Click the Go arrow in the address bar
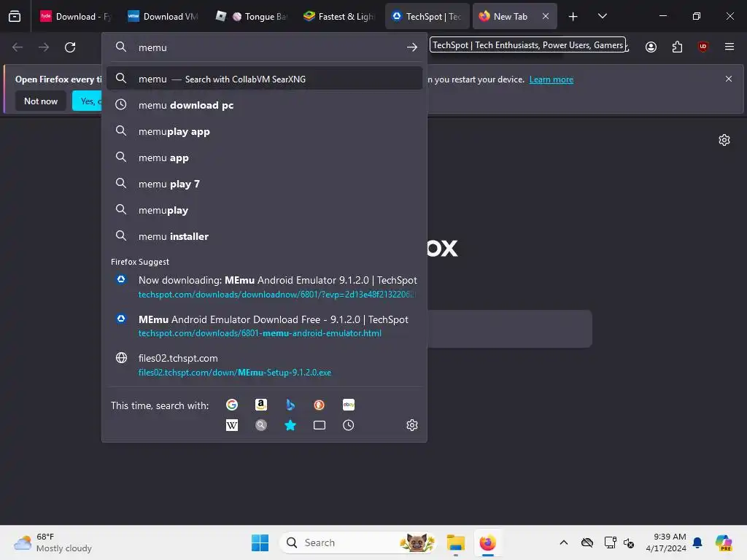This screenshot has height=560, width=747. [x=412, y=47]
